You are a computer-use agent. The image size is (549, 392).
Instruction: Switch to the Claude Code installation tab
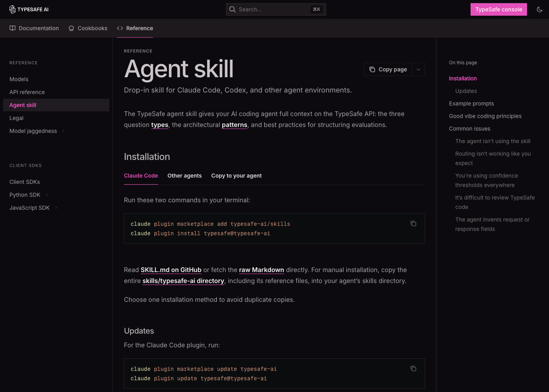141,176
